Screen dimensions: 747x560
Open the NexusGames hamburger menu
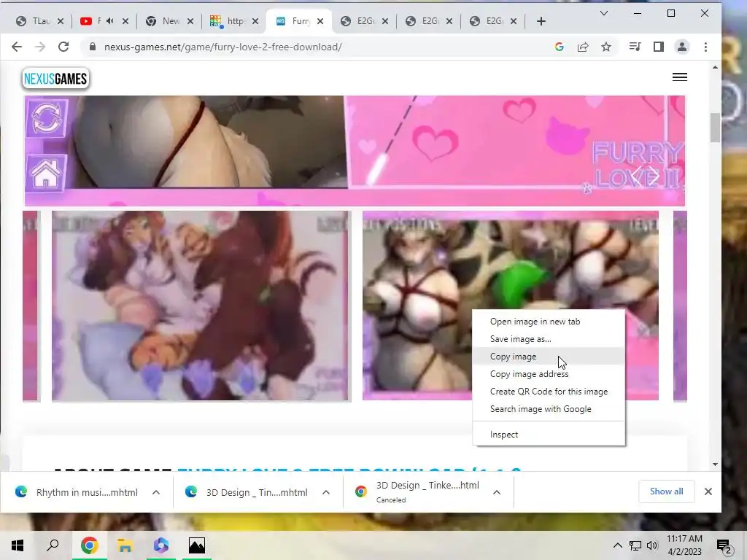point(679,77)
